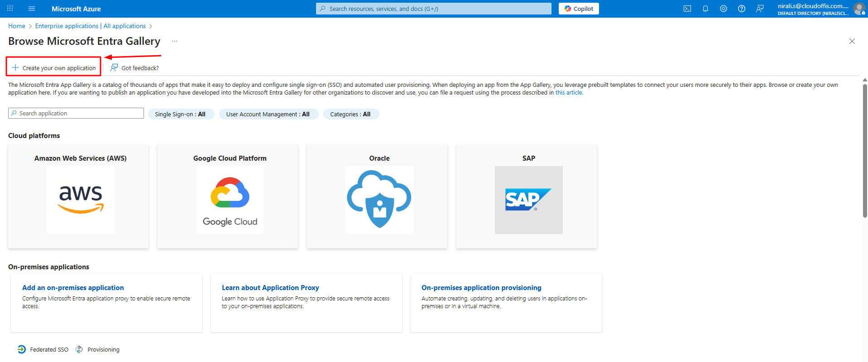Click the Cloud platforms heading

[x=34, y=136]
